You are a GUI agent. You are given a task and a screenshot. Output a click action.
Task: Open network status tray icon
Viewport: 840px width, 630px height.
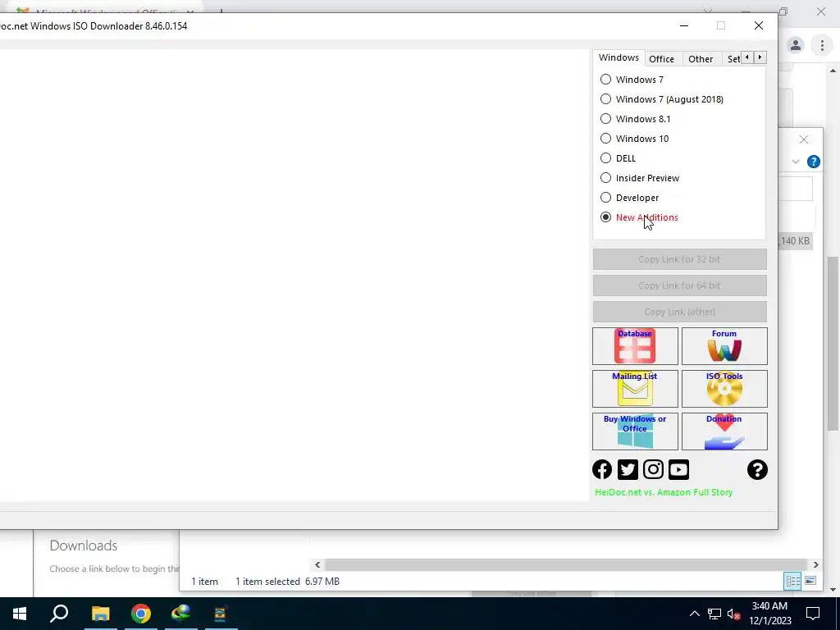tap(714, 614)
